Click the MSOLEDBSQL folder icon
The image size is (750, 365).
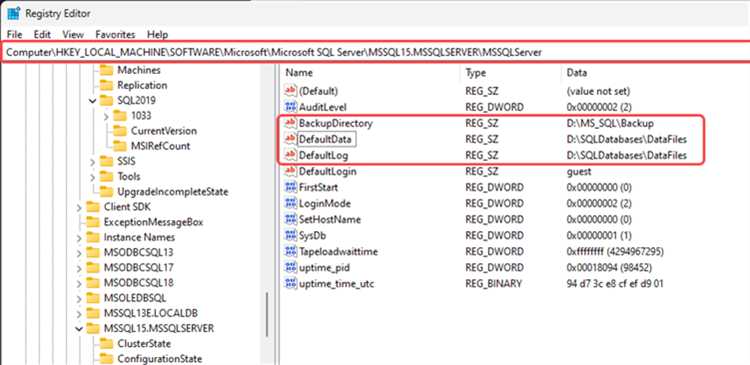[x=93, y=298]
